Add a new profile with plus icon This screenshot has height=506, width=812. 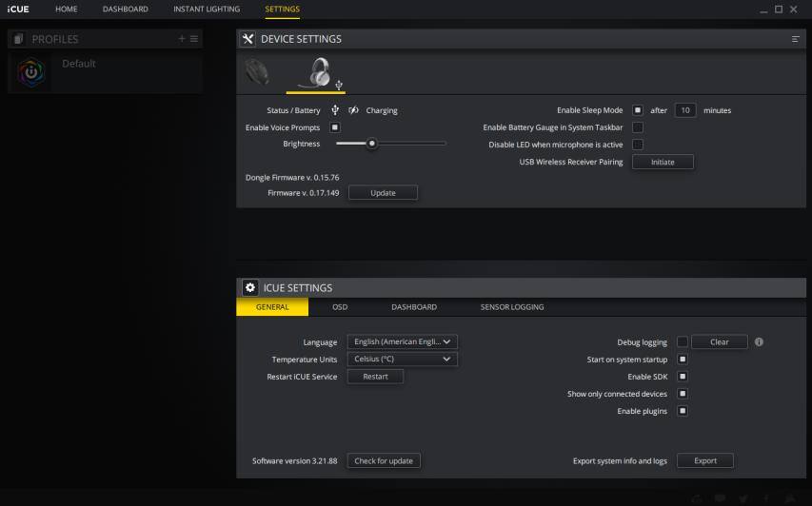tap(181, 39)
